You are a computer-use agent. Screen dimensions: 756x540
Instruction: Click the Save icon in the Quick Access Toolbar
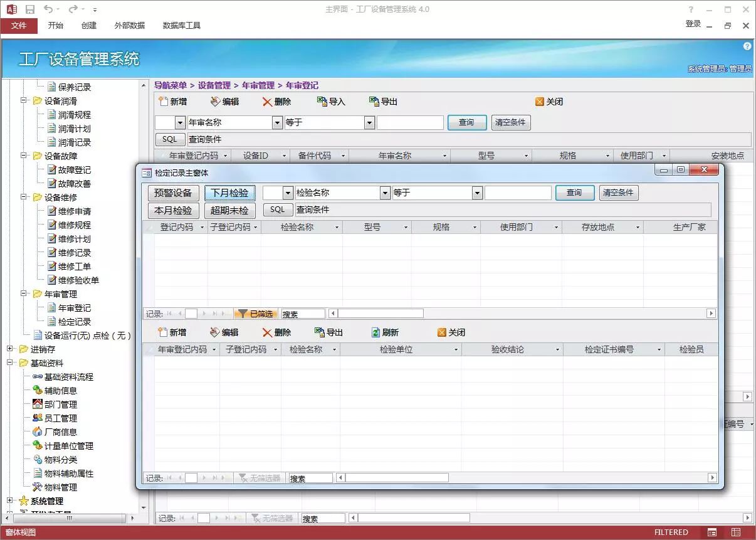pos(29,8)
